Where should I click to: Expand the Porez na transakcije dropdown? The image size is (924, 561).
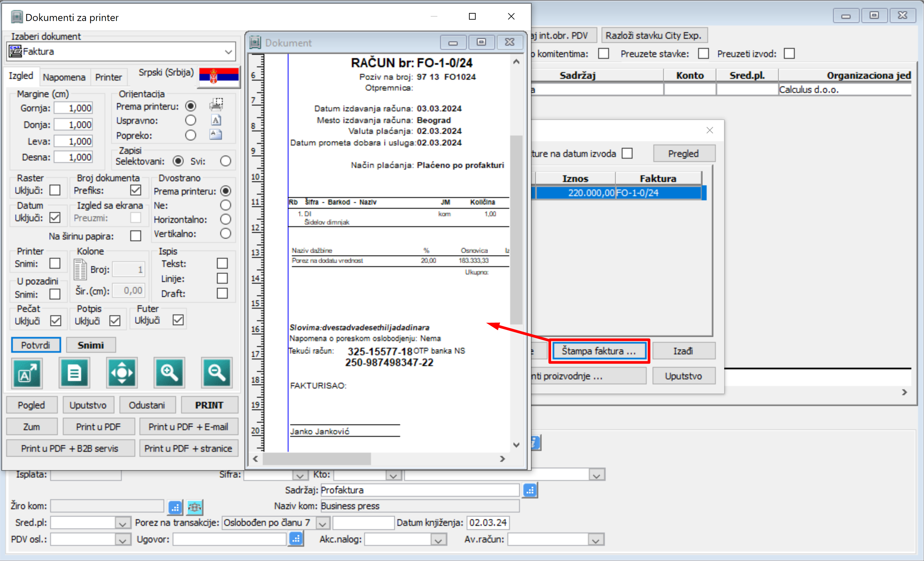point(322,523)
